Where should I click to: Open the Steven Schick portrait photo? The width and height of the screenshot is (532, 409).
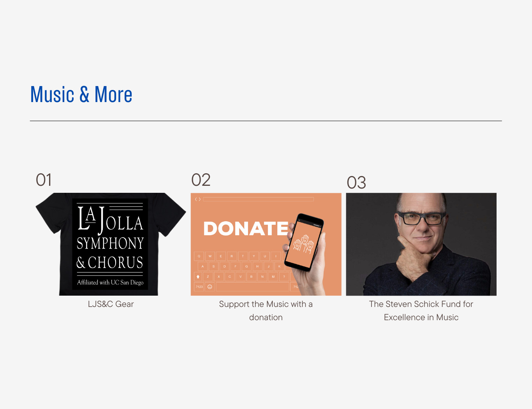421,244
